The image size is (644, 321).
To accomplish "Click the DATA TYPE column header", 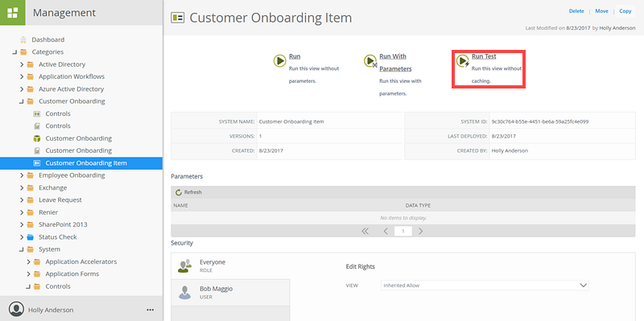I will point(418,205).
